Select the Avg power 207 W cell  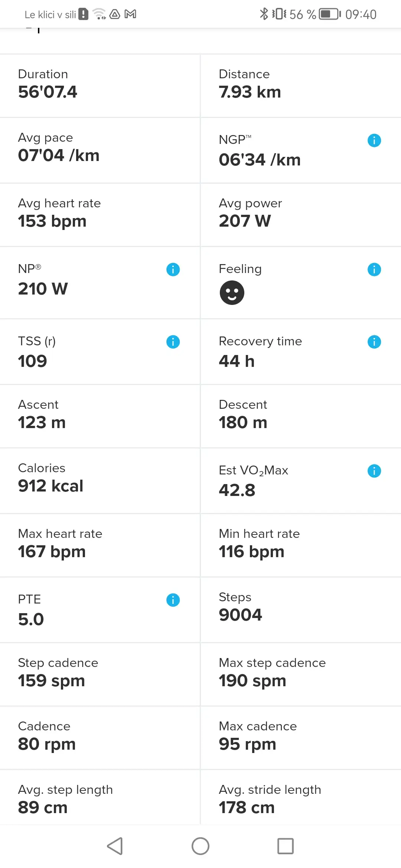301,214
